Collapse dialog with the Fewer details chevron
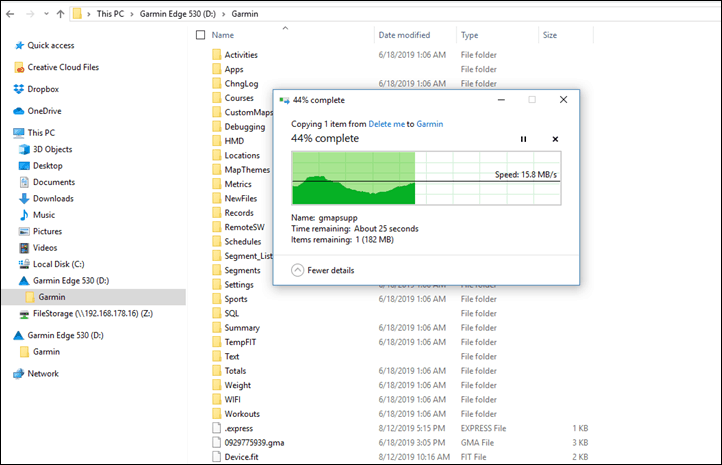This screenshot has width=722, height=465. pyautogui.click(x=297, y=270)
